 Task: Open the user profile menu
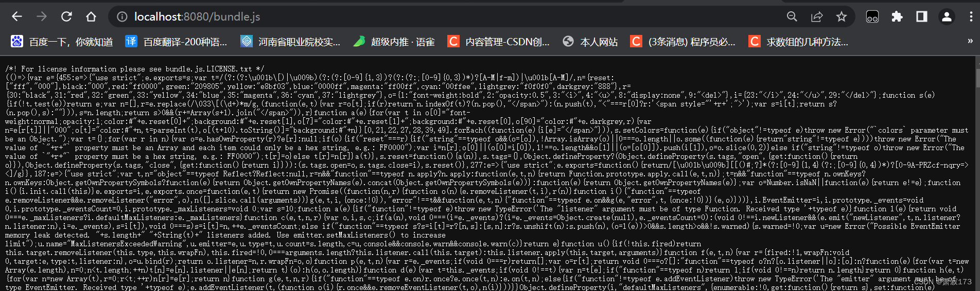pos(947,16)
